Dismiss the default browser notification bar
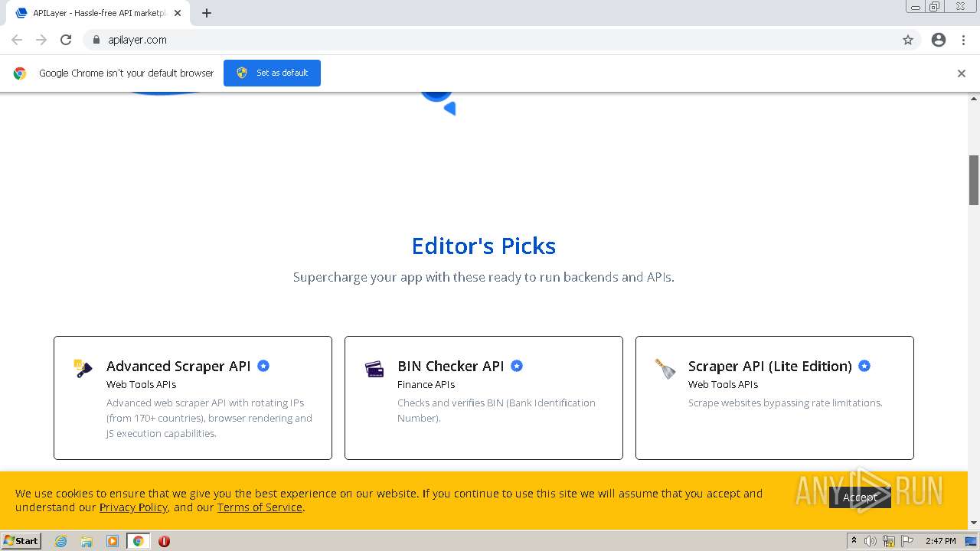This screenshot has width=980, height=551. 962,73
